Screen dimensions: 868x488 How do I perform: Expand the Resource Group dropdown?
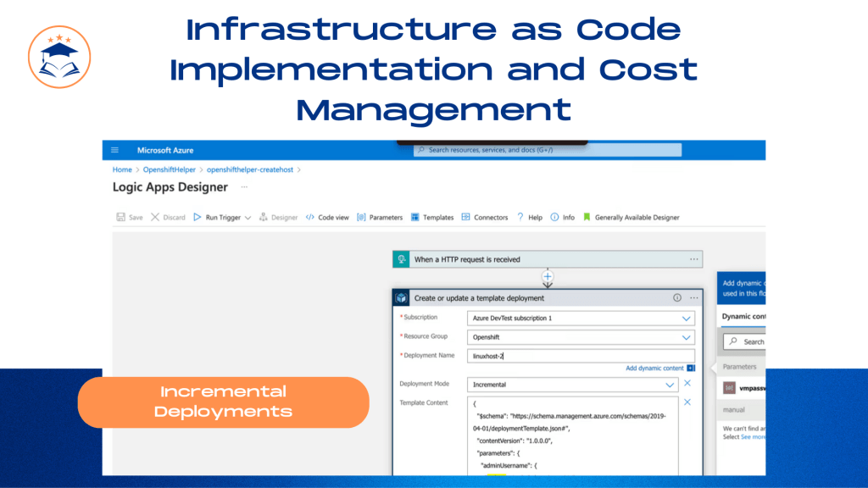click(x=686, y=337)
